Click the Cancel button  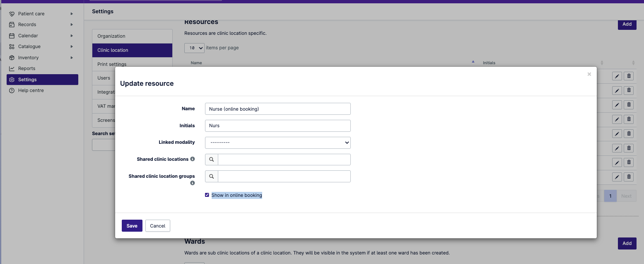coord(157,226)
